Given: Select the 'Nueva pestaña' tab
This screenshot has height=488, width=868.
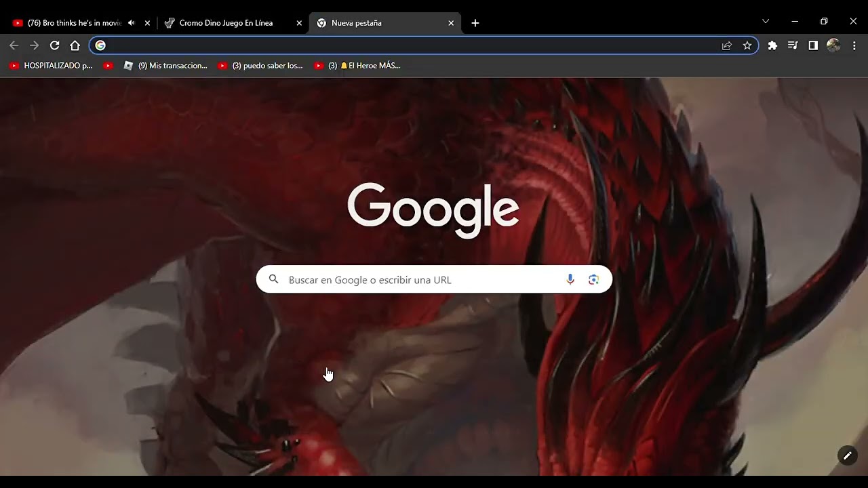Looking at the screenshot, I should click(380, 23).
